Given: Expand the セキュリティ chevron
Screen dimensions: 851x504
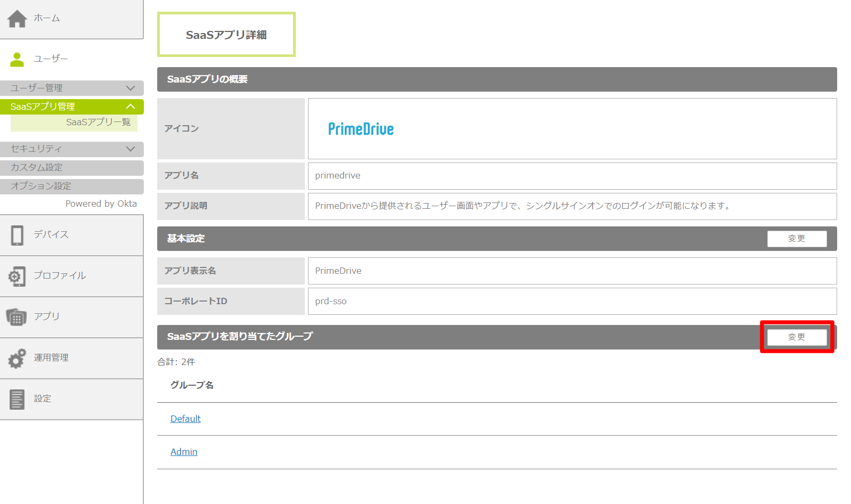Looking at the screenshot, I should point(131,149).
